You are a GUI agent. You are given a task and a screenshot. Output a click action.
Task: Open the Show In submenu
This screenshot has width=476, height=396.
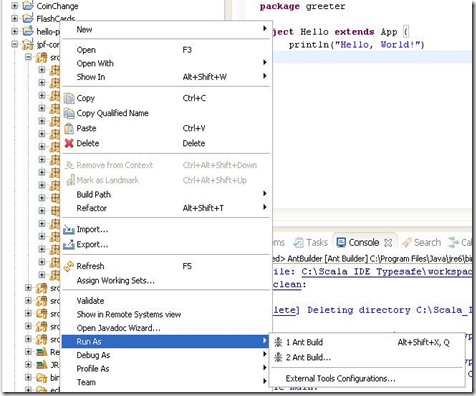coord(166,77)
